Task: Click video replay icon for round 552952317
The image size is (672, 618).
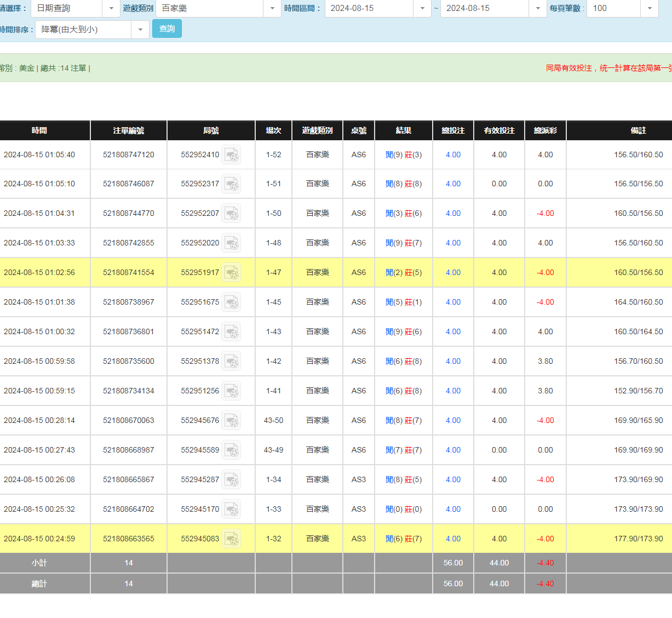Action: (x=231, y=184)
